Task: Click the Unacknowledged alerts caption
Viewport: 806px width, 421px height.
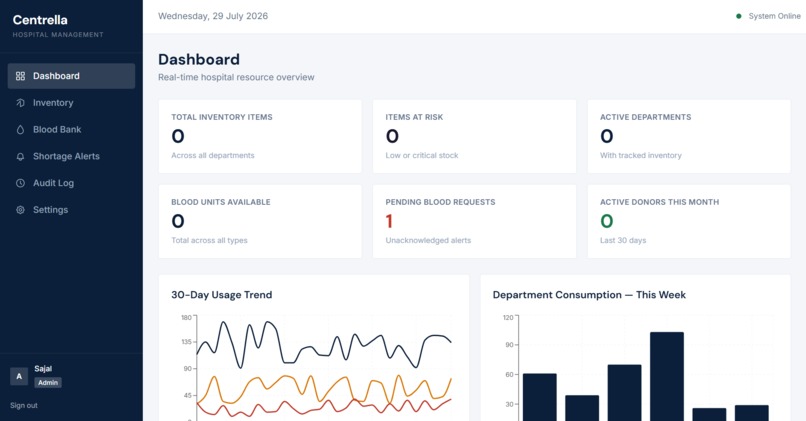Action: [x=428, y=241]
